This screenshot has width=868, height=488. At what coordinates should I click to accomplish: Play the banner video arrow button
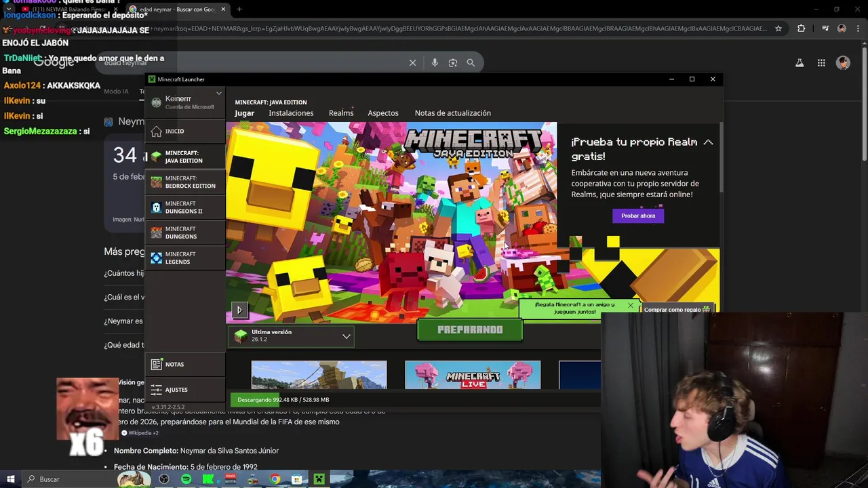point(239,310)
